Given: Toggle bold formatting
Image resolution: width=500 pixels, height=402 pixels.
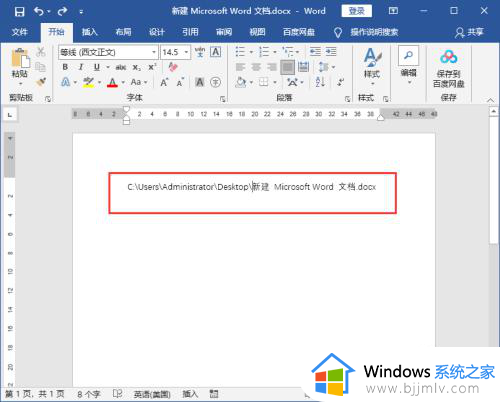Looking at the screenshot, I should point(65,67).
